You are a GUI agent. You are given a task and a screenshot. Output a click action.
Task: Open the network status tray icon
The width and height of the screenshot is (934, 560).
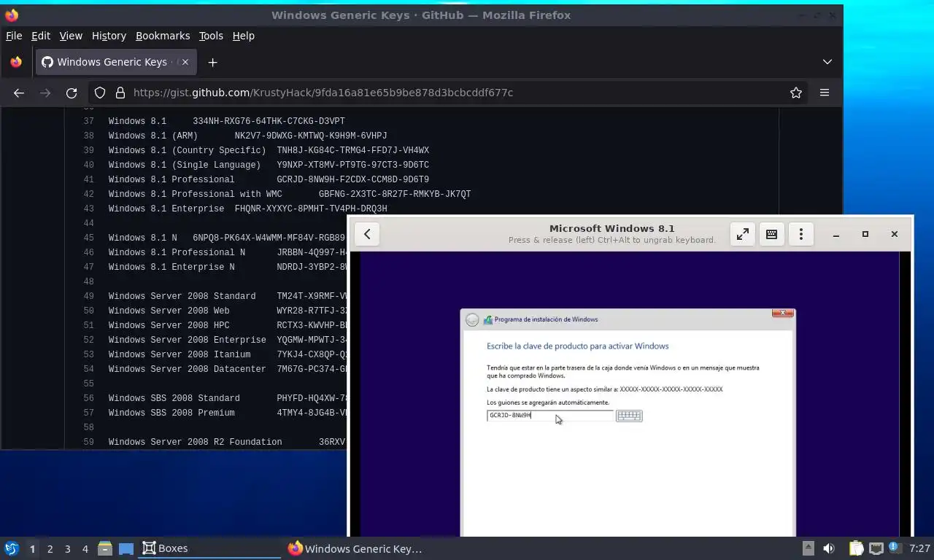point(876,548)
